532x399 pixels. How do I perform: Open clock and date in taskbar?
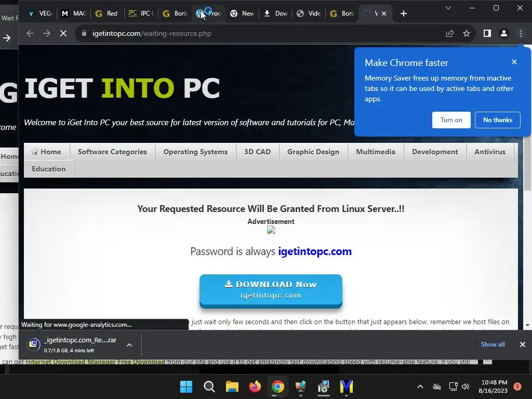493,387
